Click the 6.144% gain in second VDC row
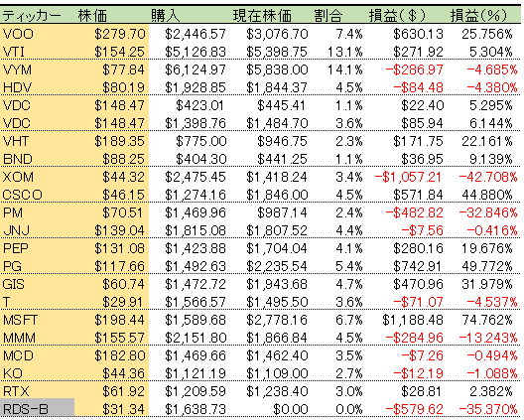 (x=490, y=123)
